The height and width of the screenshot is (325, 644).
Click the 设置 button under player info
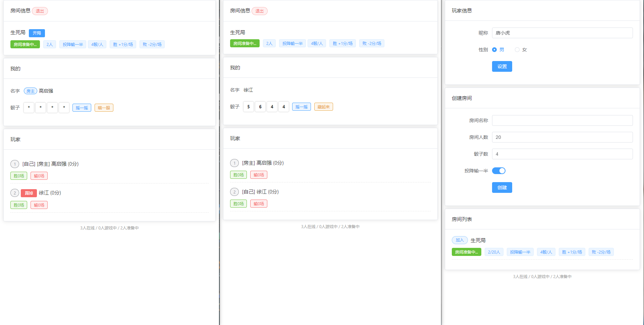click(x=502, y=66)
